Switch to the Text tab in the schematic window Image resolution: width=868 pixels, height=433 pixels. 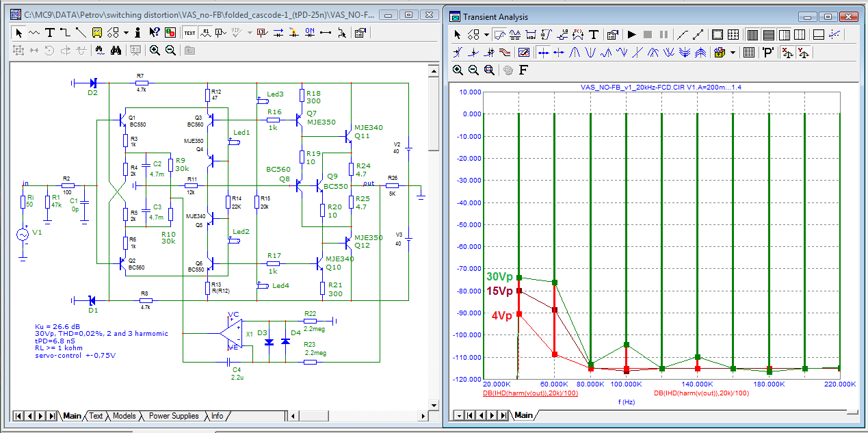(x=96, y=416)
